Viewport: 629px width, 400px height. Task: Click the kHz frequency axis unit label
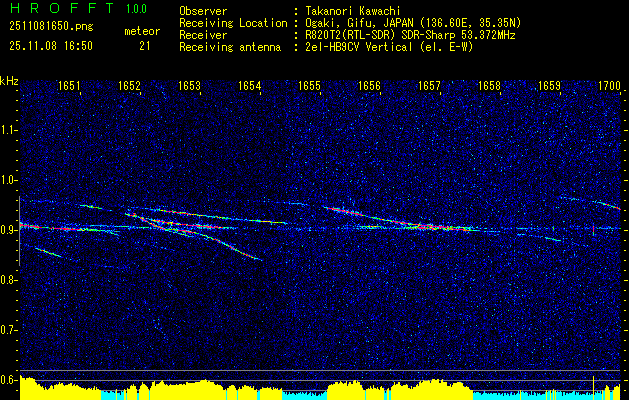click(x=9, y=81)
